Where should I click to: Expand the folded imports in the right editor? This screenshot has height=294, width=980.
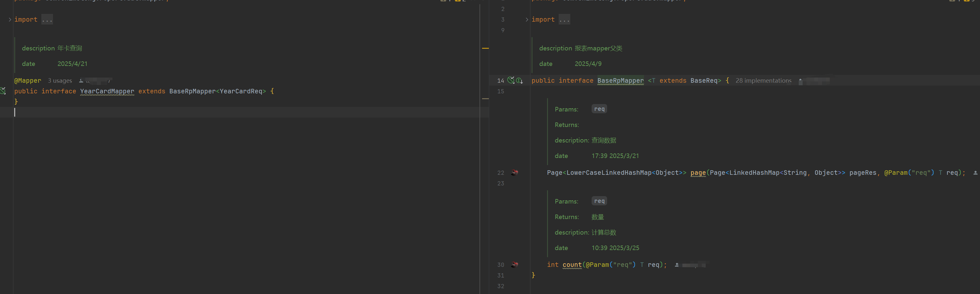[x=564, y=19]
